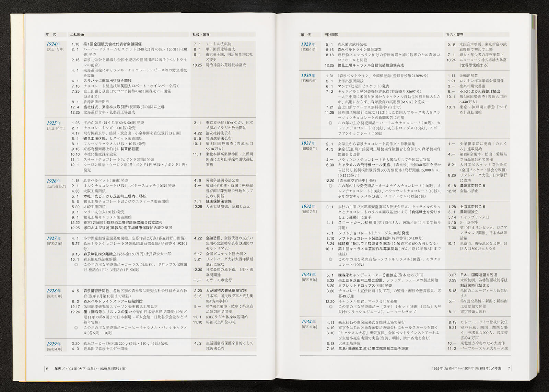Image resolution: width=549 pixels, height=392 pixels.
Task: Click the "[昭和3年]" era label
Action: click(55, 296)
